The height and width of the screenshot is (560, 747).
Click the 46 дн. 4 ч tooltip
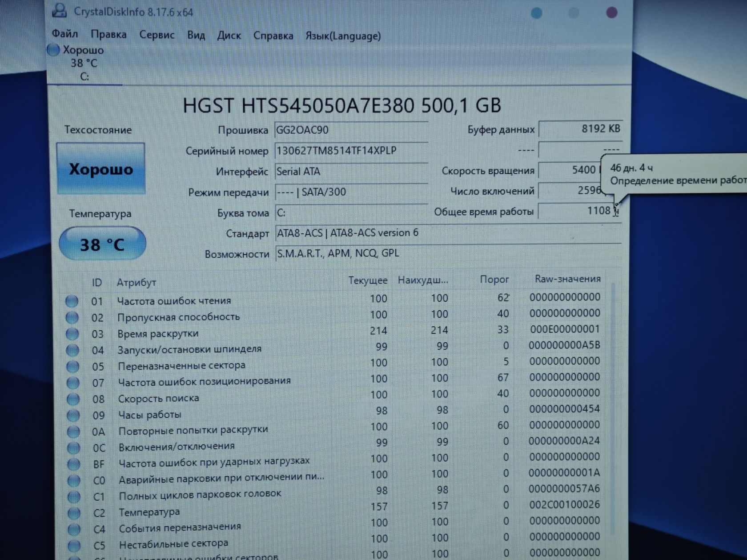[x=675, y=174]
